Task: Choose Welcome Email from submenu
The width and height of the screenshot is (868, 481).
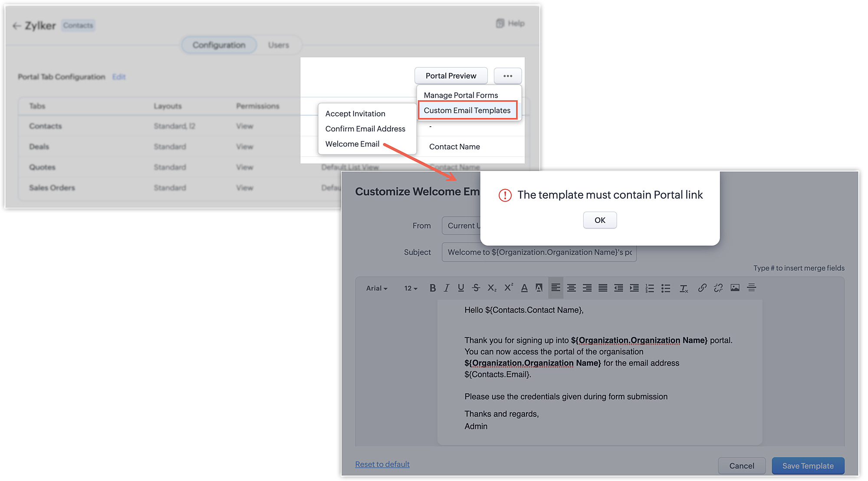Action: (x=352, y=144)
